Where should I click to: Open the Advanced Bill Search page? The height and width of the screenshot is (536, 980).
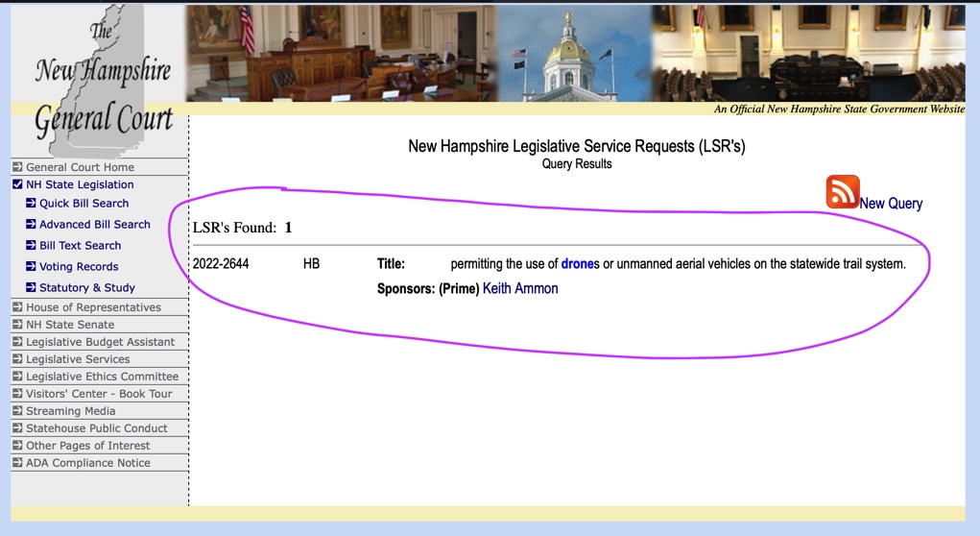point(94,224)
